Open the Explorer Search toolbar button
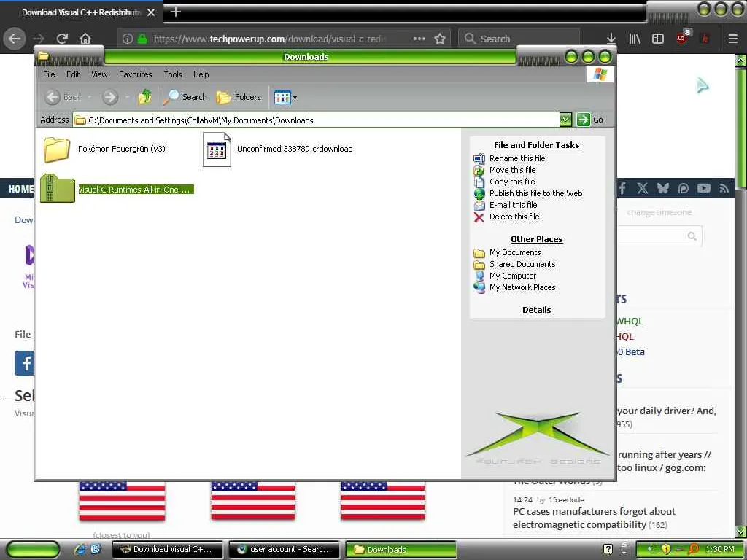747x560 pixels. point(185,97)
